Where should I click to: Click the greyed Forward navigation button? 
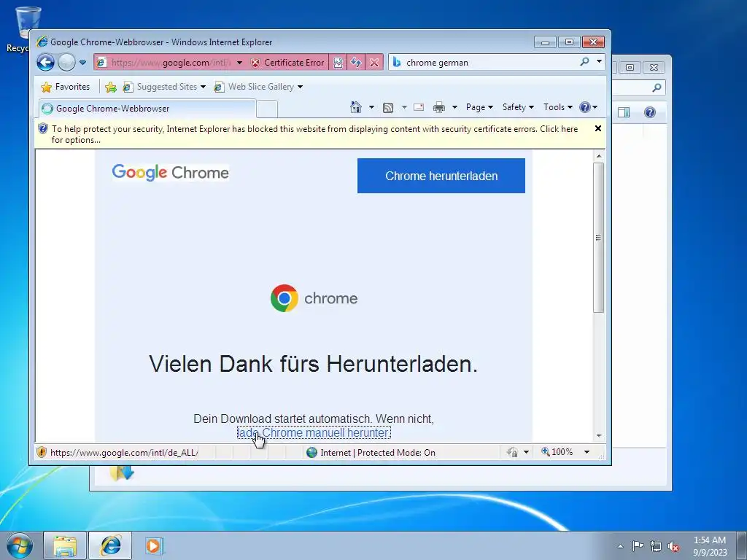[66, 63]
